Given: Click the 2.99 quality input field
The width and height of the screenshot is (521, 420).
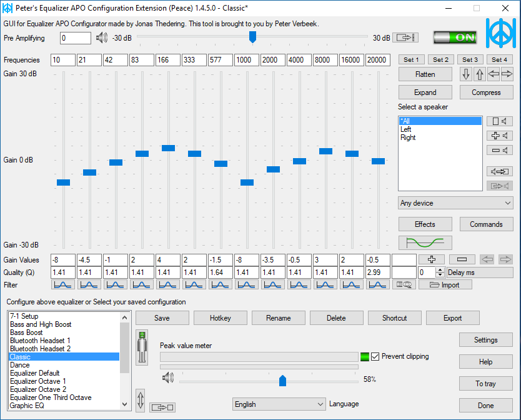Looking at the screenshot, I should 378,272.
